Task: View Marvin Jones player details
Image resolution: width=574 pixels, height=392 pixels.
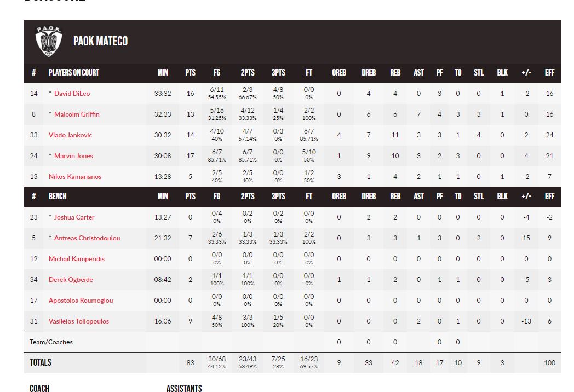Action: (x=73, y=156)
